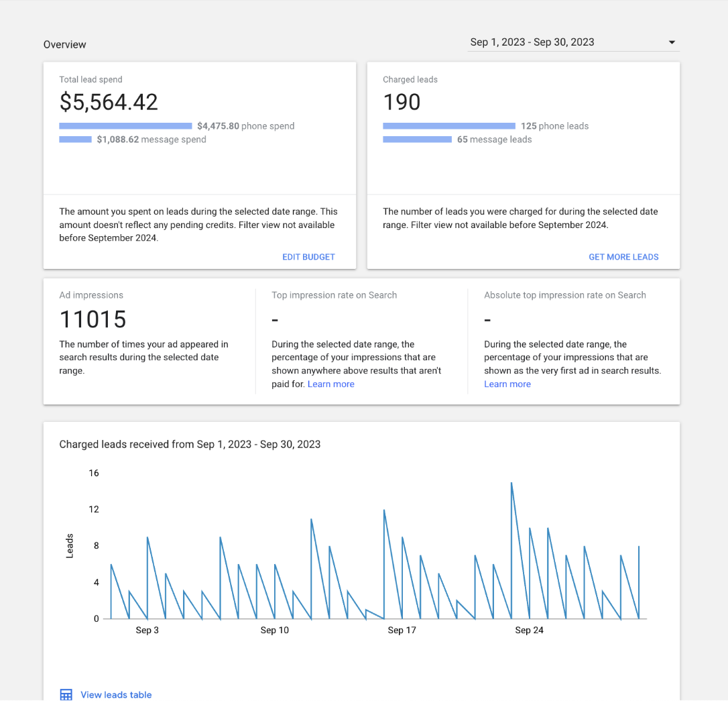The width and height of the screenshot is (728, 711).
Task: Click the GET MORE LEADS button
Action: 623,257
